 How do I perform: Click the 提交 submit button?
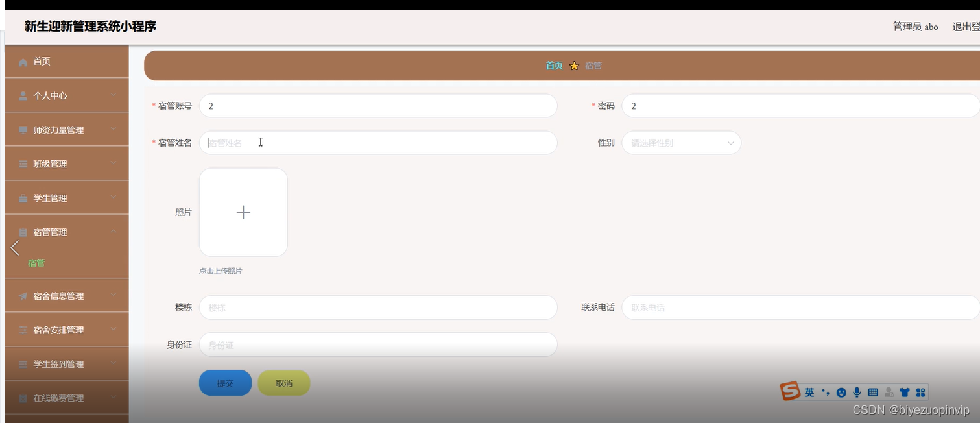(225, 383)
